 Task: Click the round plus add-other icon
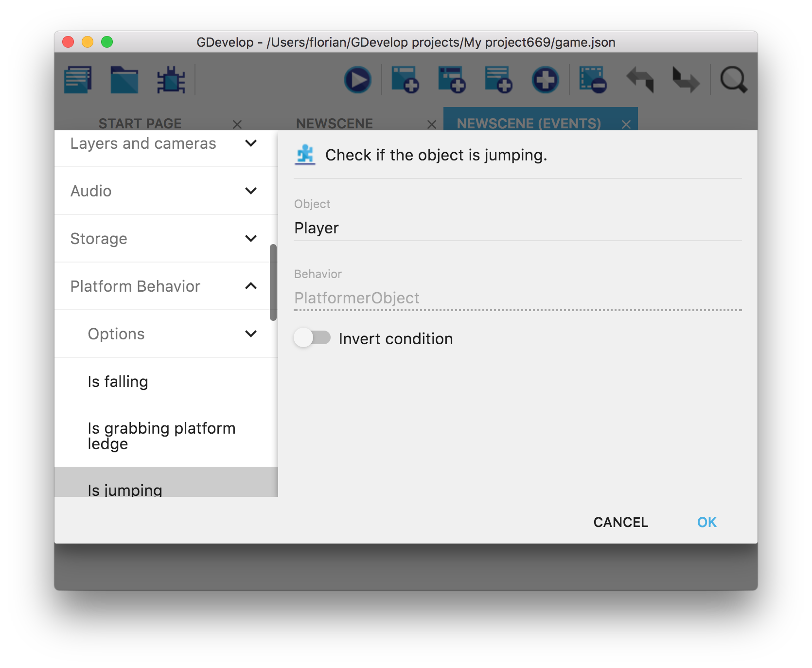point(545,80)
